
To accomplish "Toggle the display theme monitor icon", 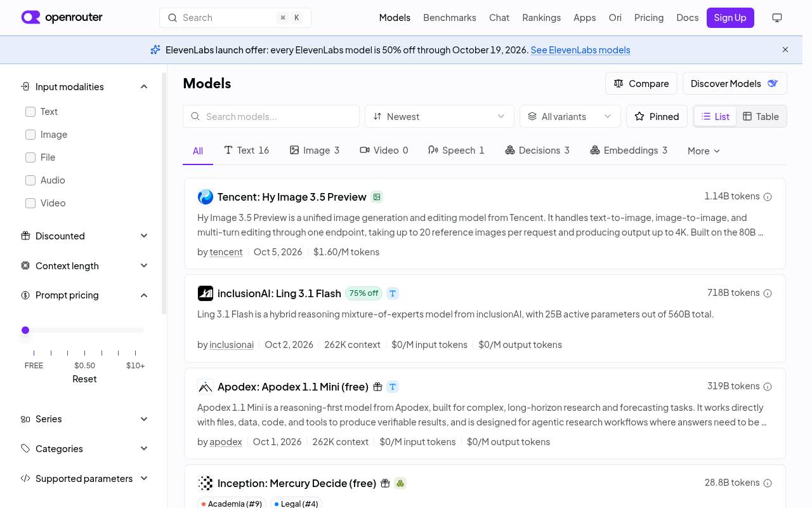I will [777, 18].
